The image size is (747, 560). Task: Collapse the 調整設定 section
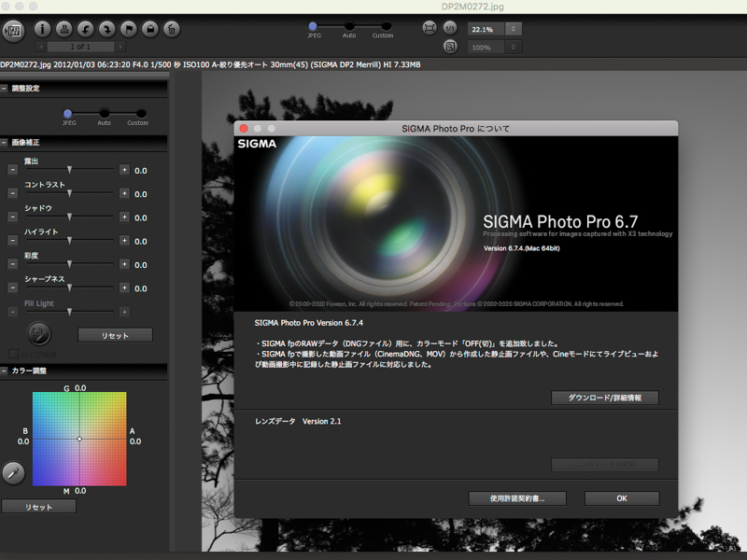4,88
